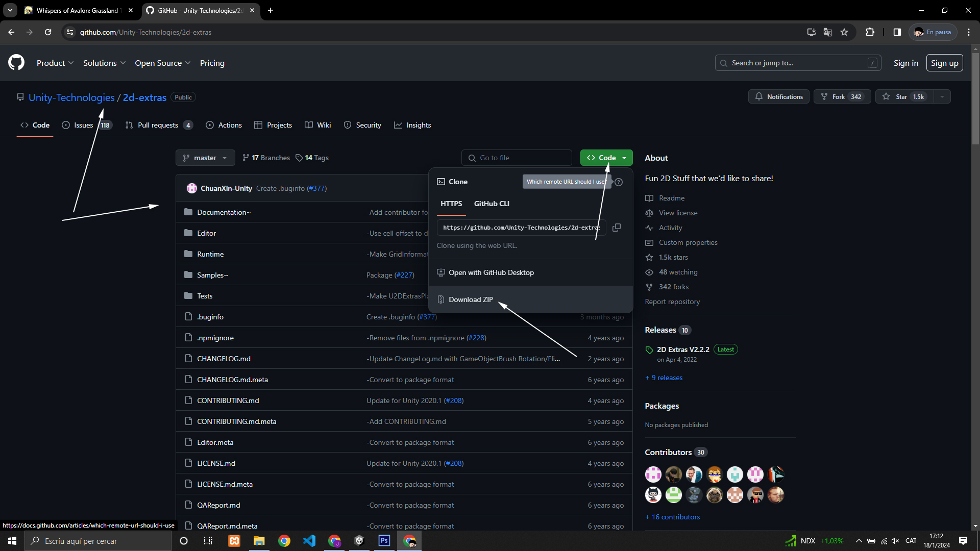Viewport: 980px width, 551px height.
Task: Click Download ZIP
Action: tap(471, 299)
